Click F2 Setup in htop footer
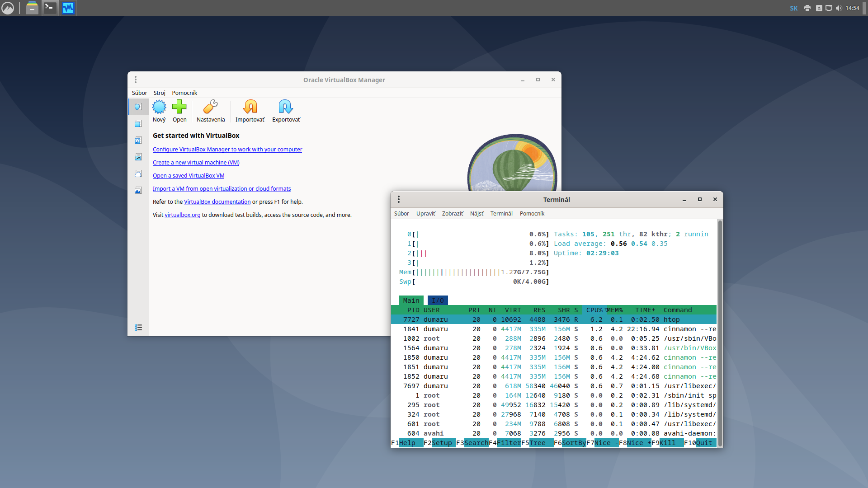868x488 pixels. [439, 443]
